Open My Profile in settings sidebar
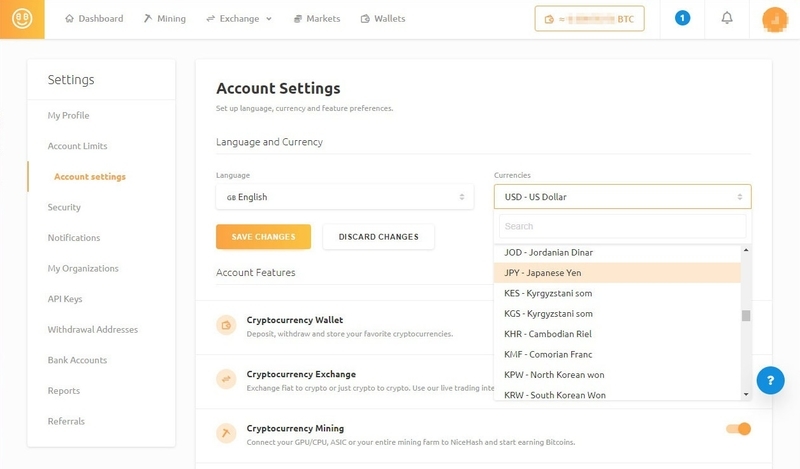This screenshot has height=469, width=800. (68, 115)
